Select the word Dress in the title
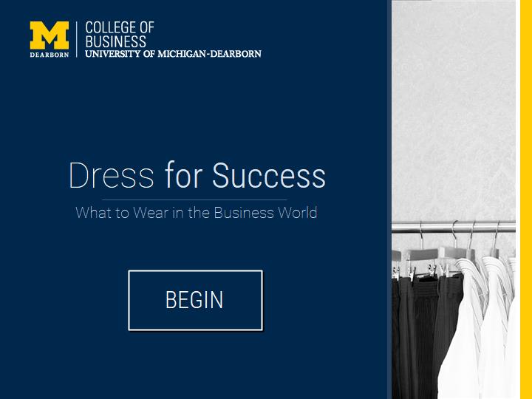This screenshot has width=532, height=399. click(111, 176)
